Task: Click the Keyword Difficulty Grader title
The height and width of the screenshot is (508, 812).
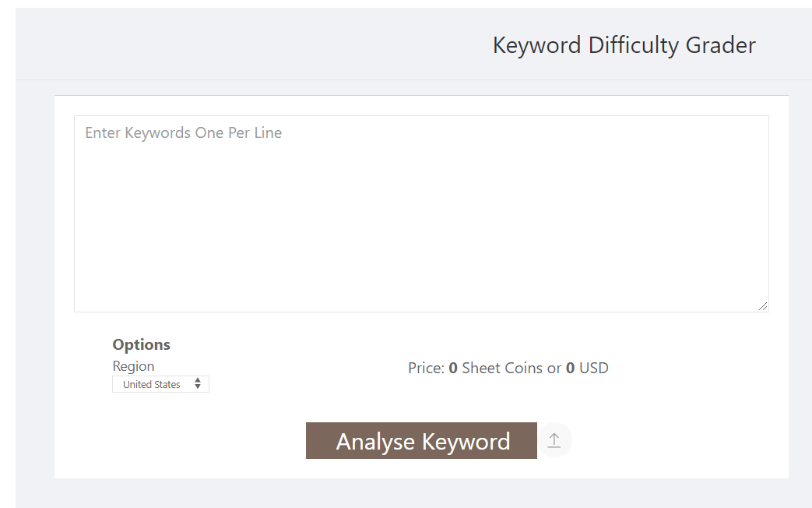Action: pos(623,44)
